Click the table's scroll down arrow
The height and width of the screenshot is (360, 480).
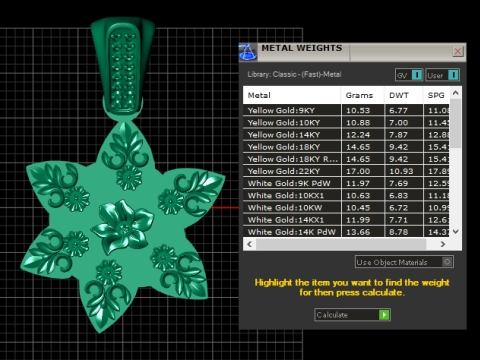pyautogui.click(x=456, y=231)
